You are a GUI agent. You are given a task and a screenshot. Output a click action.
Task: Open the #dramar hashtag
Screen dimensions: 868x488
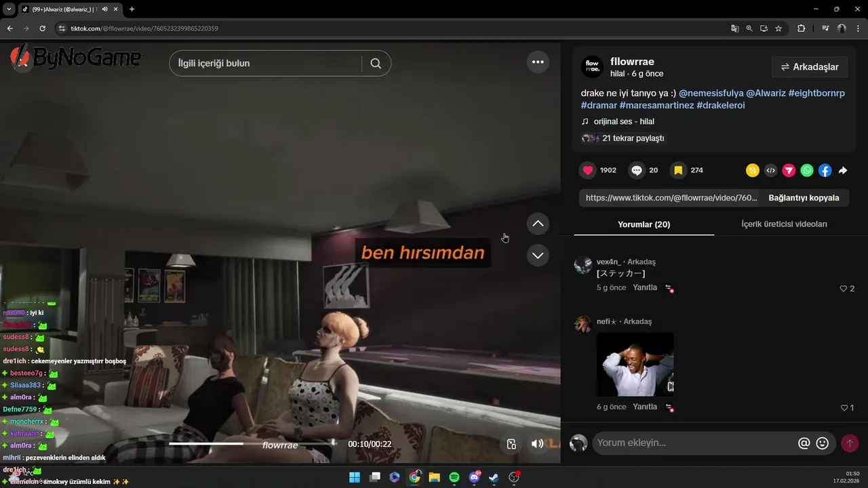tap(599, 106)
